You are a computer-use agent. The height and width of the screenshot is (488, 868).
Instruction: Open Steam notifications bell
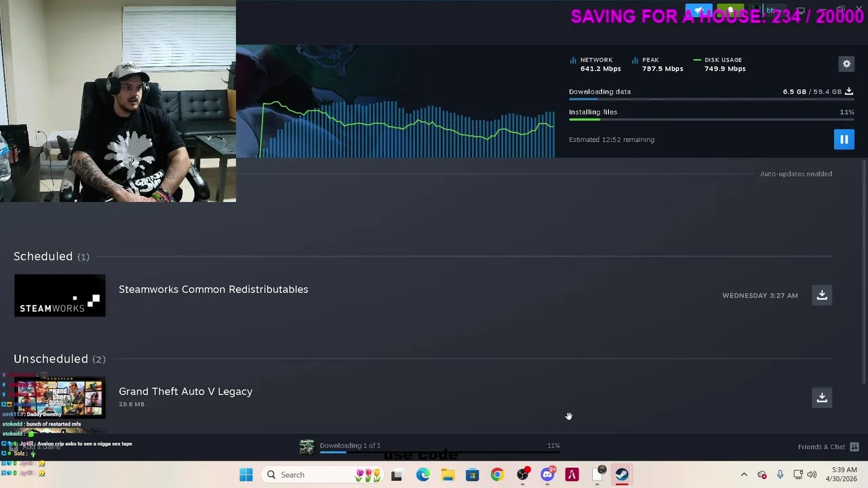(x=730, y=11)
